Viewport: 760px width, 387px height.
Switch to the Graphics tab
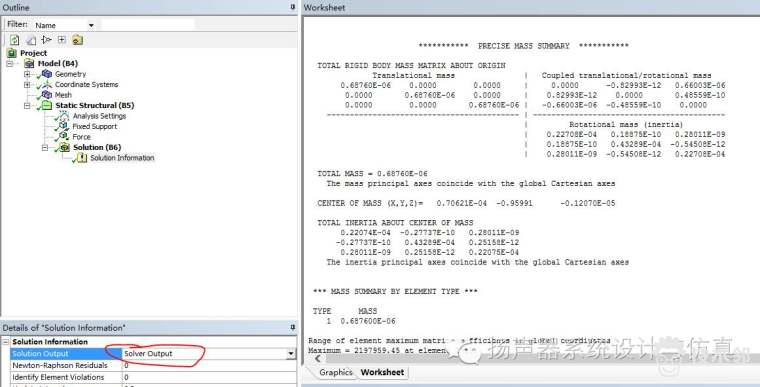click(x=336, y=372)
